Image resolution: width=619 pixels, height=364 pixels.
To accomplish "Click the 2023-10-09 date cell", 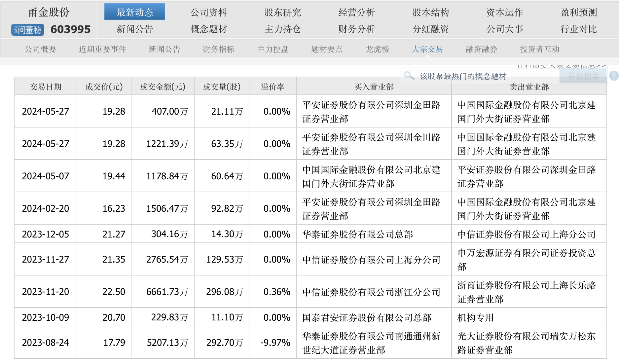I will (46, 317).
